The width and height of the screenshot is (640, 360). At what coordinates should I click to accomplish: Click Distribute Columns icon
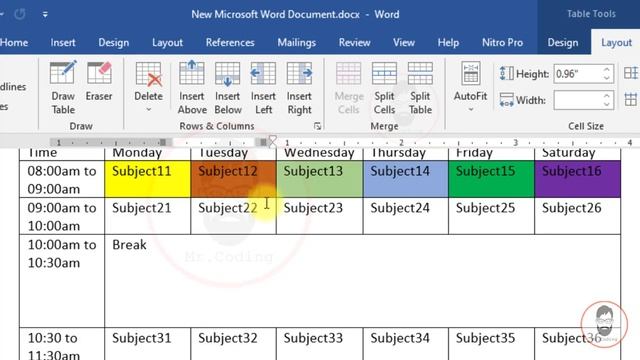(x=631, y=100)
